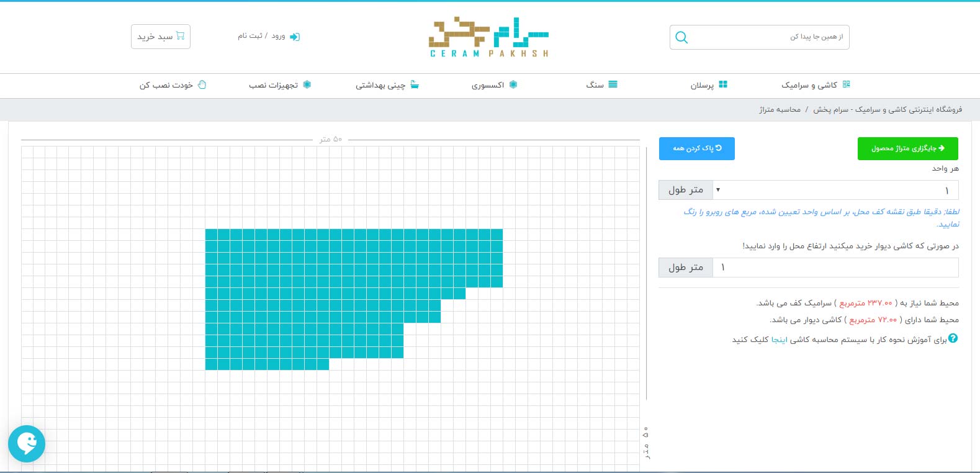Screen dimensions: 980x473
Task: Click the icon beside تجهیزات نصب
Action: coord(307,84)
